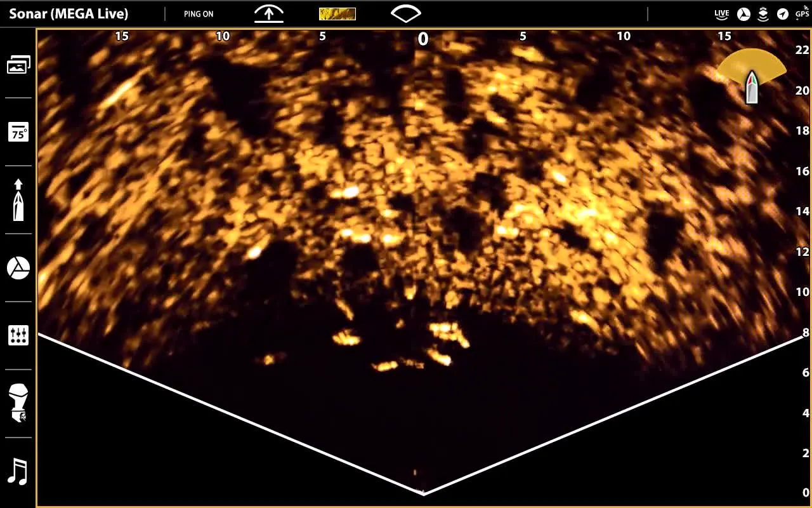The width and height of the screenshot is (812, 508).
Task: Open the screenshot images gallery icon
Action: 18,65
